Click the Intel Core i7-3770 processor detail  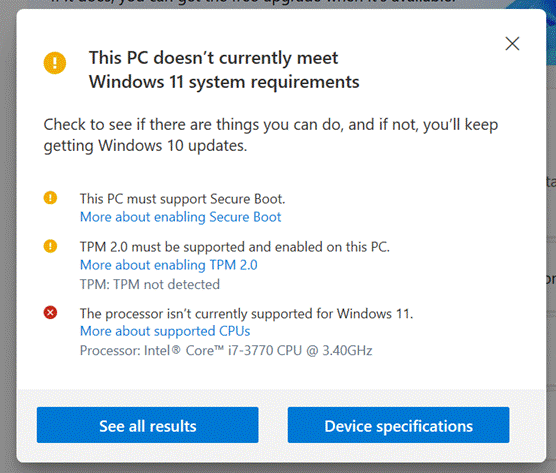[226, 351]
